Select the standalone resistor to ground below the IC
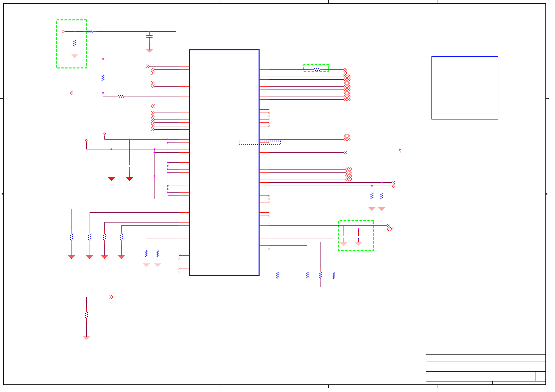This screenshot has height=392, width=555. [86, 315]
